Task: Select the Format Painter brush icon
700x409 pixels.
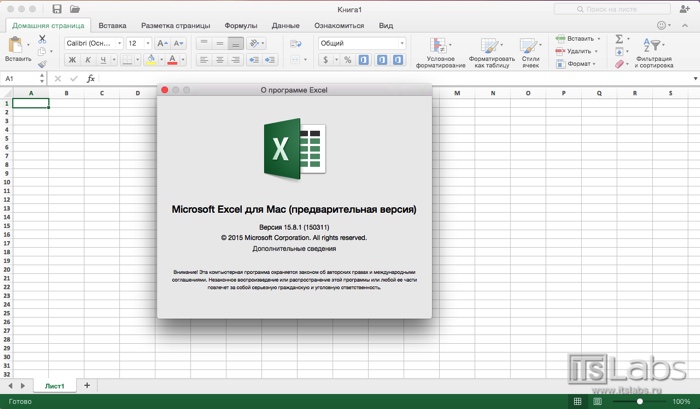Action: (42, 64)
